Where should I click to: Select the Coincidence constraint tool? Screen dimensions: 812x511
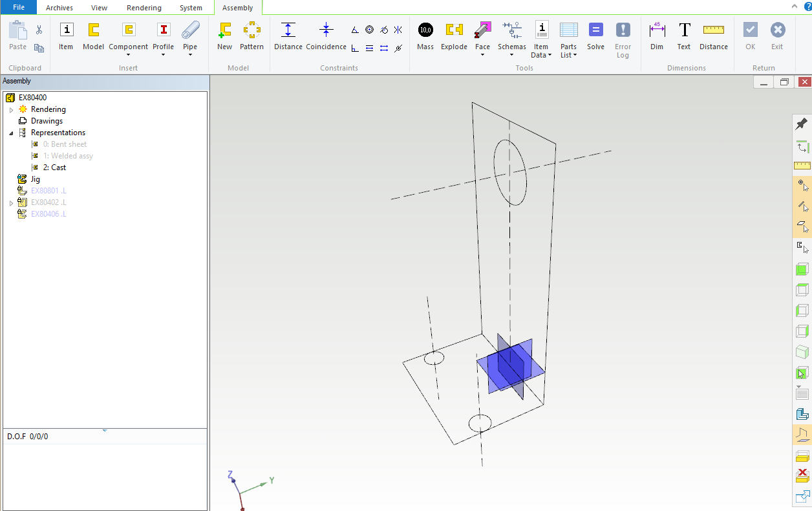(x=326, y=30)
